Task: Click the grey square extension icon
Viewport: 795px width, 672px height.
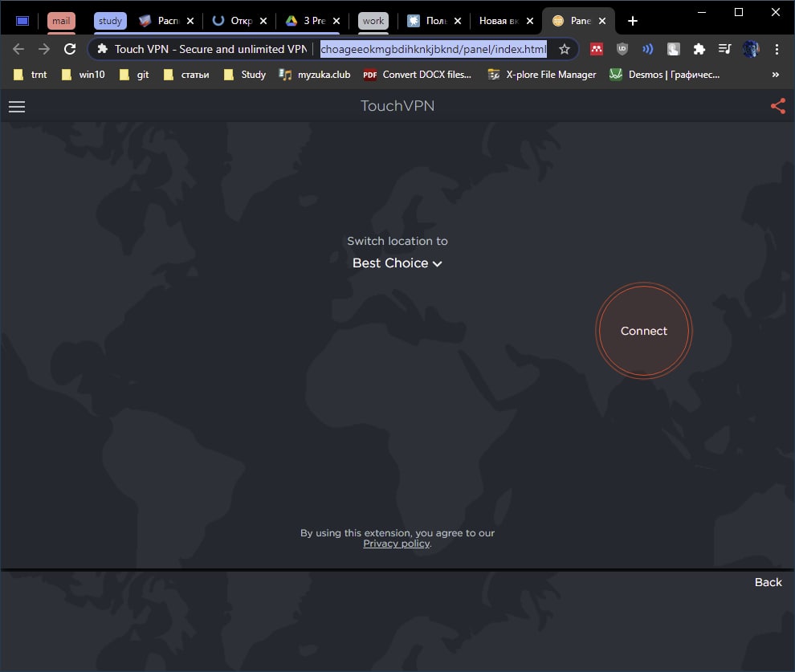Action: (x=673, y=49)
